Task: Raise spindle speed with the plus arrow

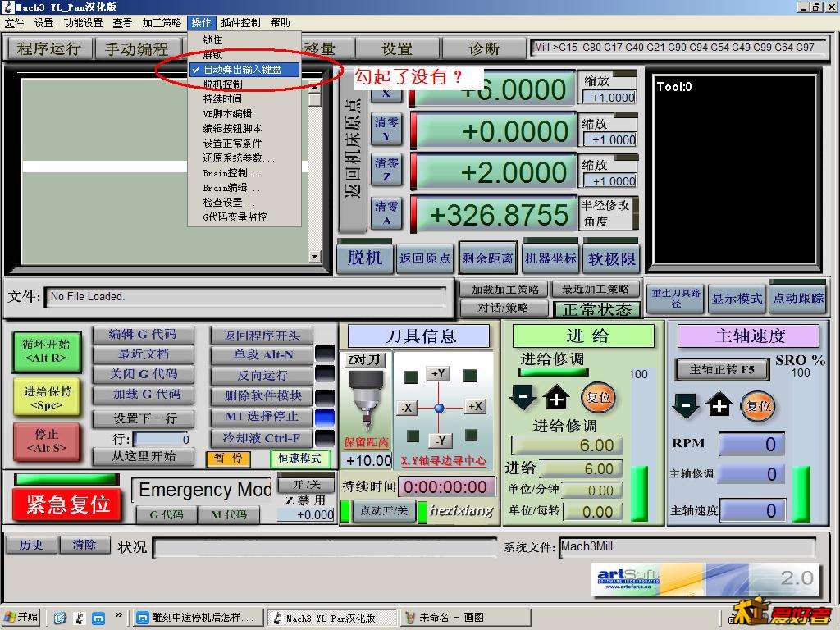Action: coord(719,406)
